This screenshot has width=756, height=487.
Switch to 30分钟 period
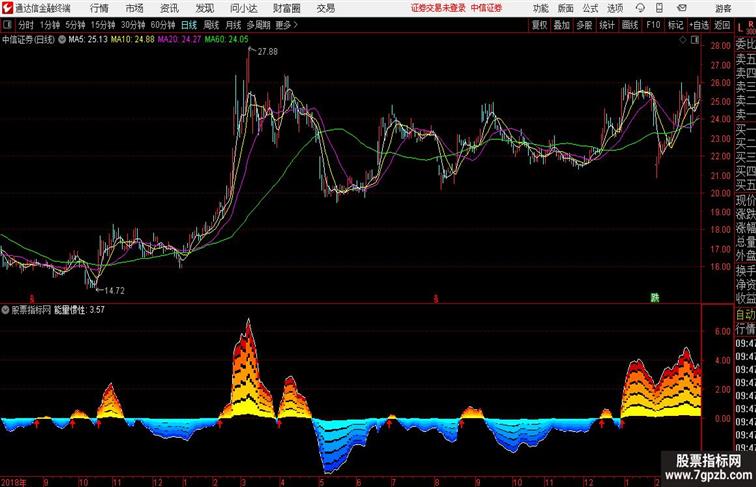[x=133, y=25]
